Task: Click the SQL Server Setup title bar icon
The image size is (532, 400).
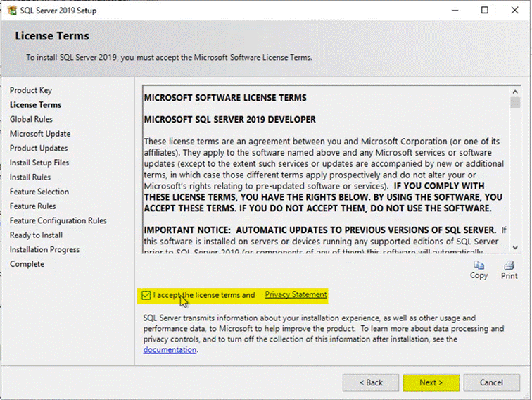Action: pyautogui.click(x=11, y=11)
